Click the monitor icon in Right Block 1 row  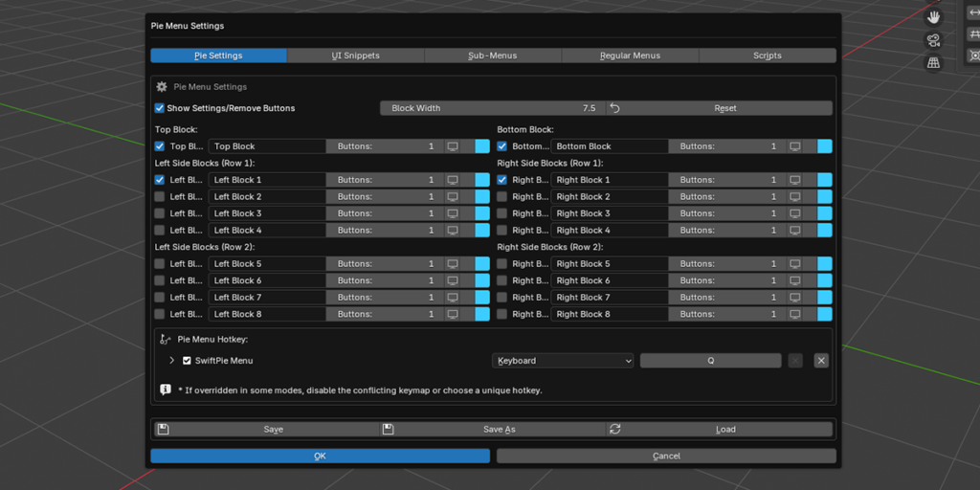pos(795,180)
